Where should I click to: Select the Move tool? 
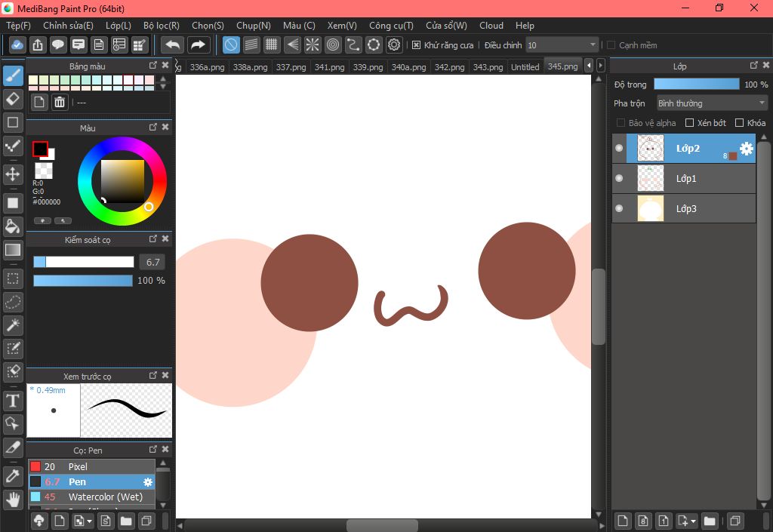coord(13,174)
